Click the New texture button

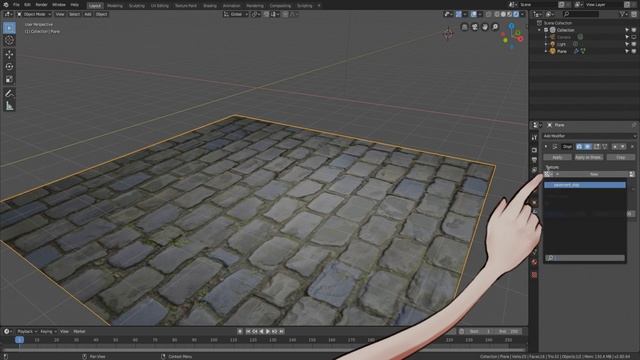pyautogui.click(x=594, y=174)
